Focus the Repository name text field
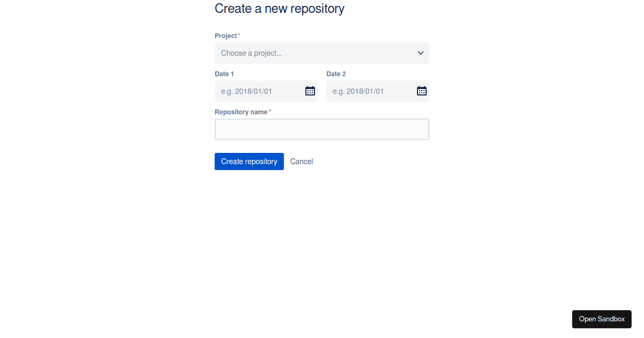Viewport: 644px width, 338px height. [x=322, y=129]
